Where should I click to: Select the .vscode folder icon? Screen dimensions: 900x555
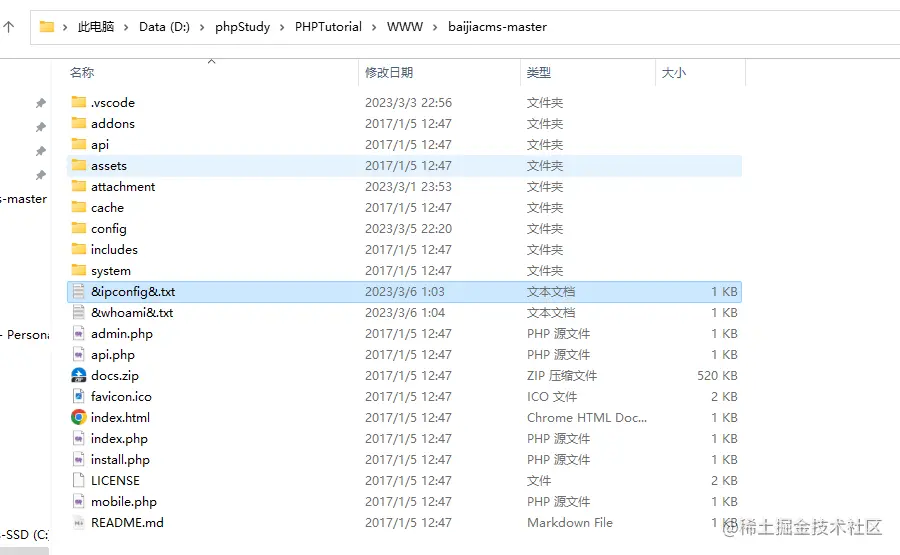[x=79, y=102]
